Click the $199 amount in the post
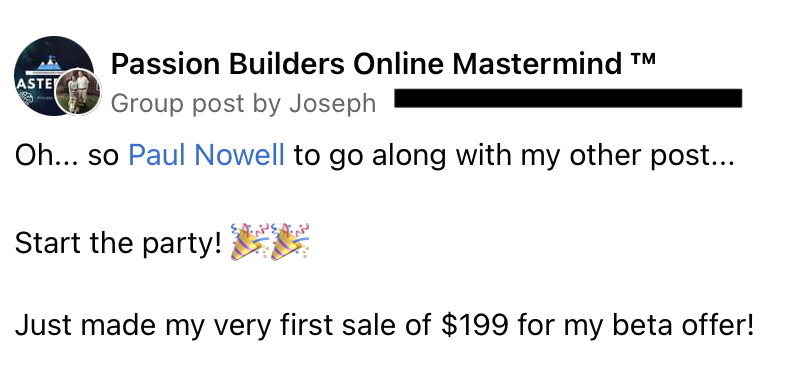The width and height of the screenshot is (796, 368). (x=474, y=326)
